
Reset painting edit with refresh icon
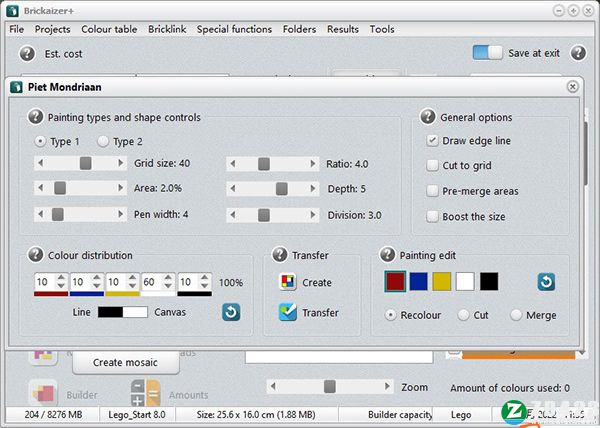pos(546,282)
